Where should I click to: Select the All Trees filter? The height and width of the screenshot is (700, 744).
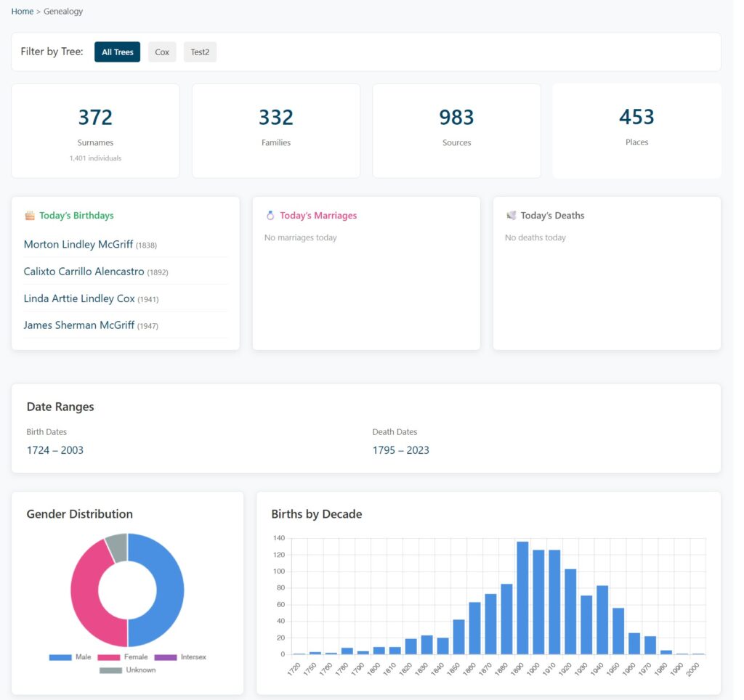coord(117,52)
